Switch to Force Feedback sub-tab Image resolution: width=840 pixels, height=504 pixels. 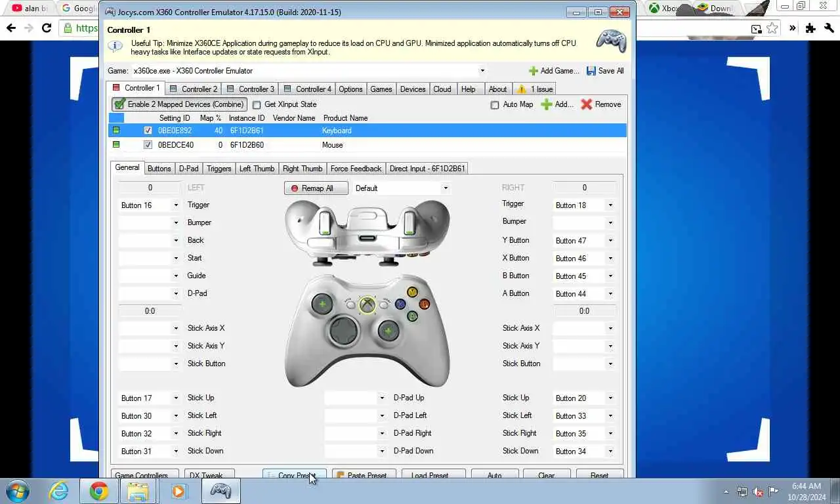(x=356, y=169)
